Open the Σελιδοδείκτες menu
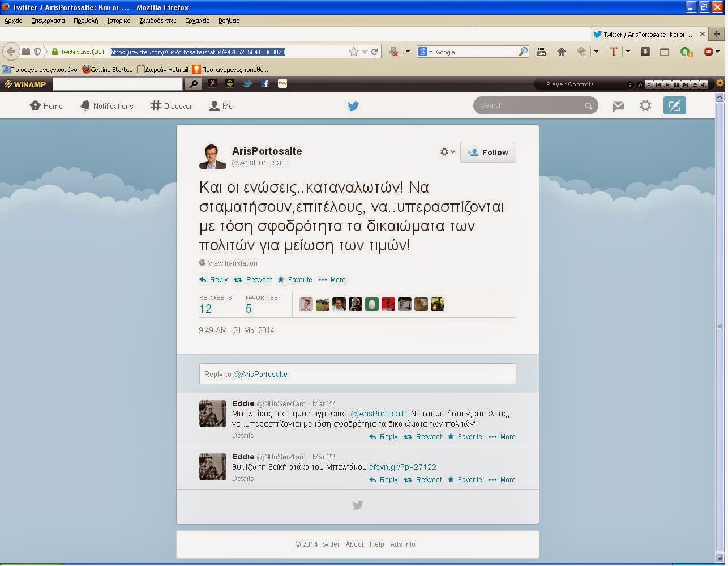The image size is (728, 566). click(158, 20)
